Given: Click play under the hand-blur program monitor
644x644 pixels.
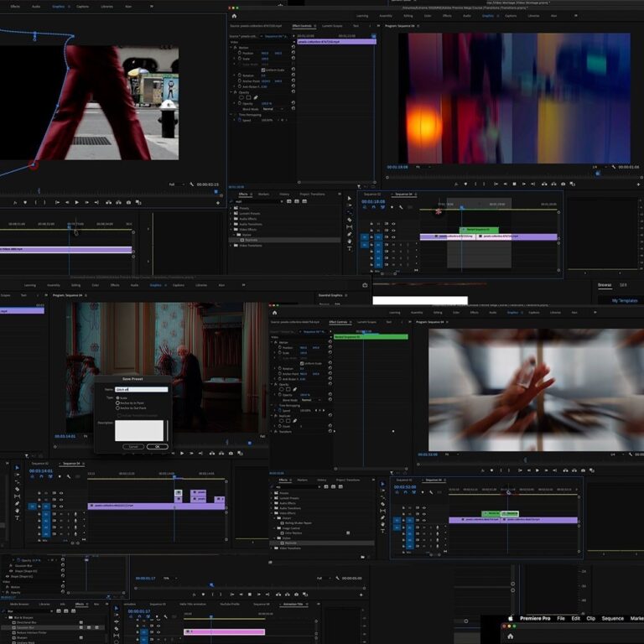Looking at the screenshot, I should (538, 470).
